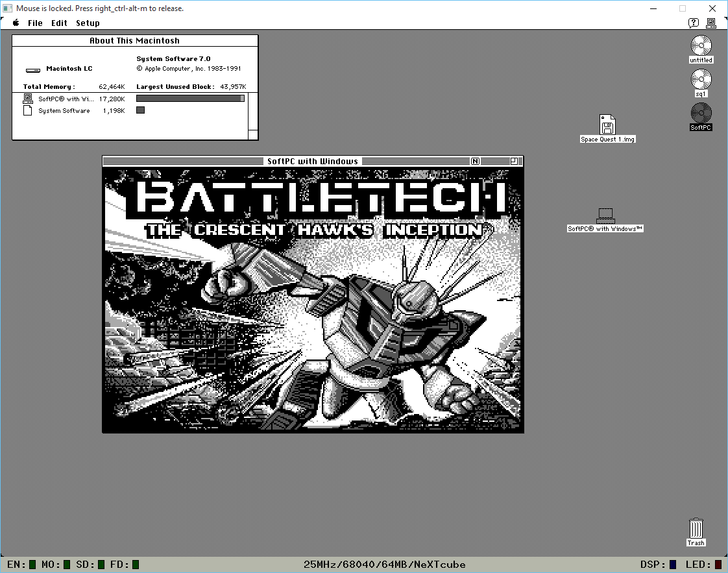Open the Setup menu
The height and width of the screenshot is (573, 728).
[x=88, y=23]
